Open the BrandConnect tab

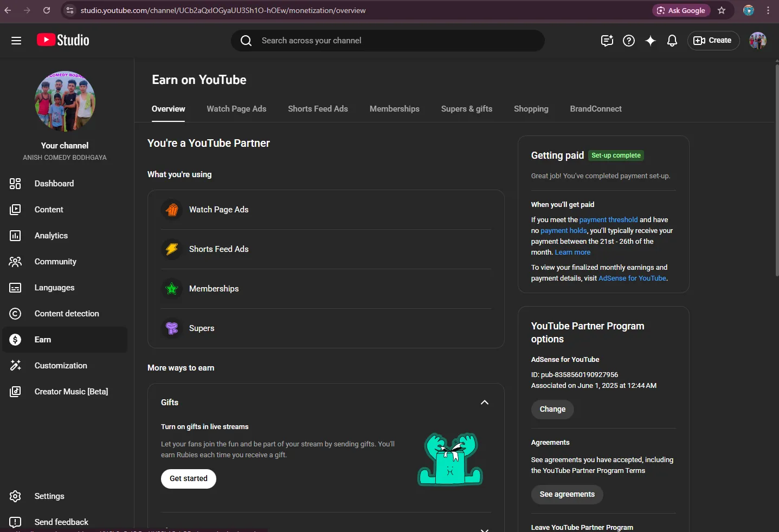coord(596,109)
